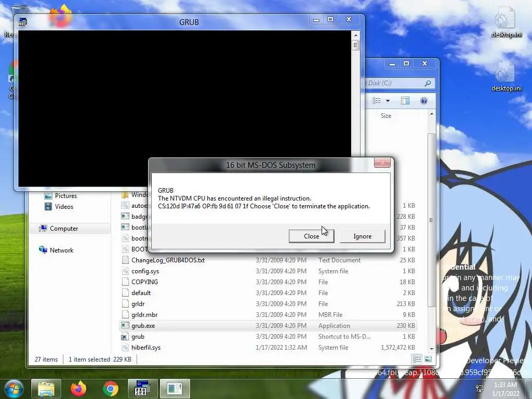The image size is (532, 399).
Task: Select Network in the navigation pane
Action: 61,250
